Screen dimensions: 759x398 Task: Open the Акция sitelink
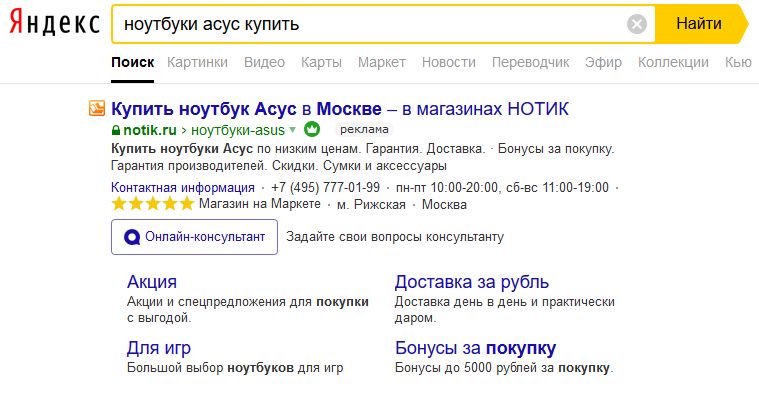pyautogui.click(x=152, y=282)
